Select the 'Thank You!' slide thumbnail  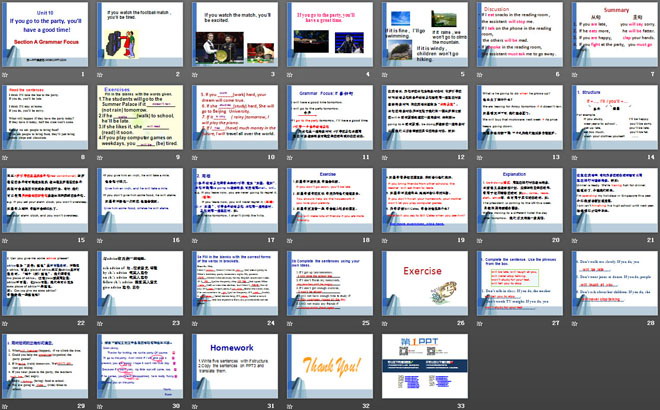[x=330, y=366]
